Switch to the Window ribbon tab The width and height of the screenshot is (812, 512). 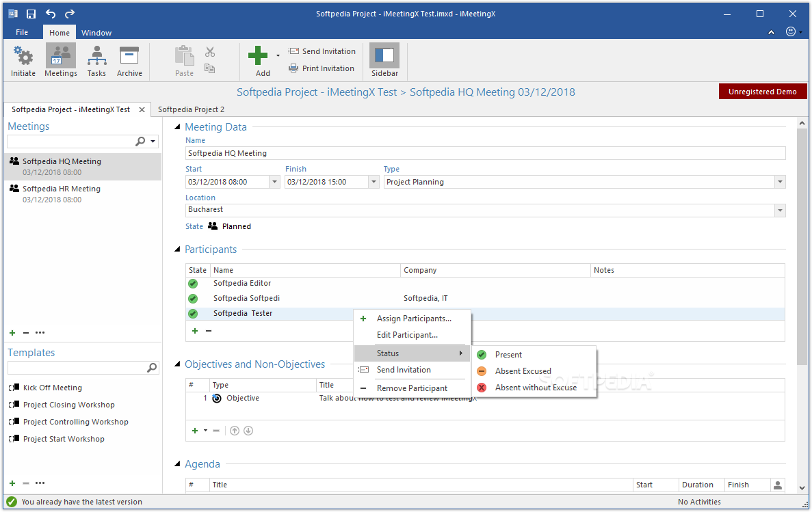[x=96, y=33]
